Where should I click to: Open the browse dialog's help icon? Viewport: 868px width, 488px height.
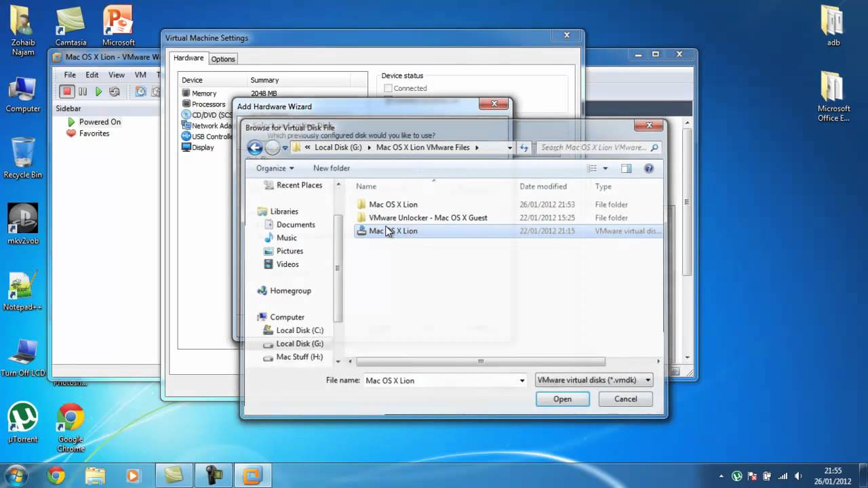(648, 168)
